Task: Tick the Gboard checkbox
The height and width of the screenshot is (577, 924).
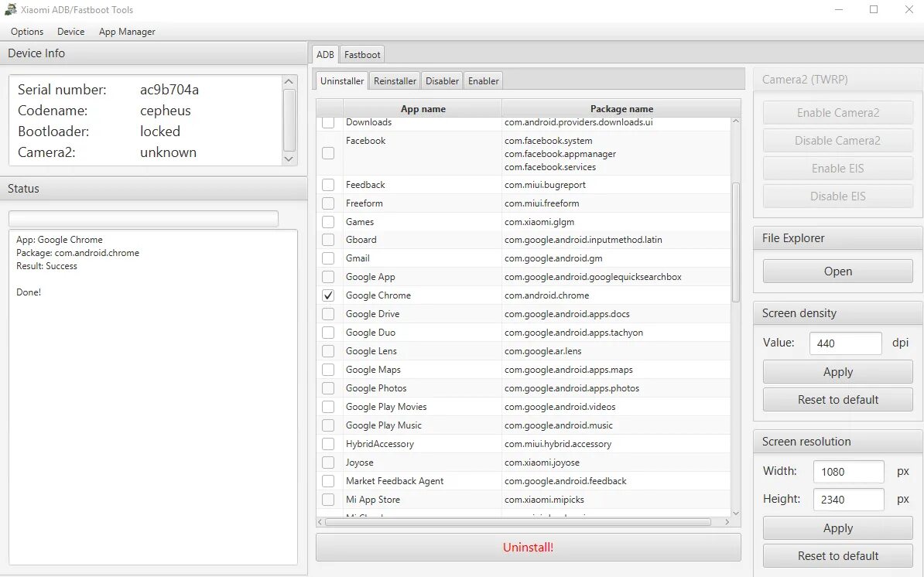Action: click(x=328, y=241)
